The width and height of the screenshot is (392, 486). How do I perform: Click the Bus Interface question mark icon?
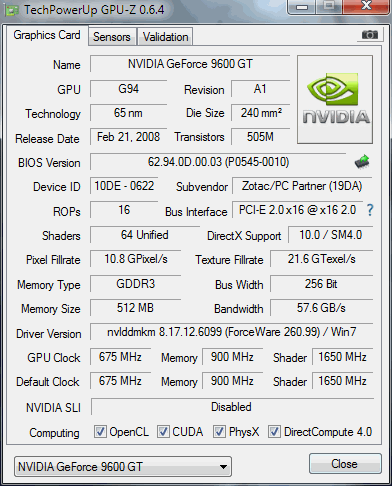point(370,210)
